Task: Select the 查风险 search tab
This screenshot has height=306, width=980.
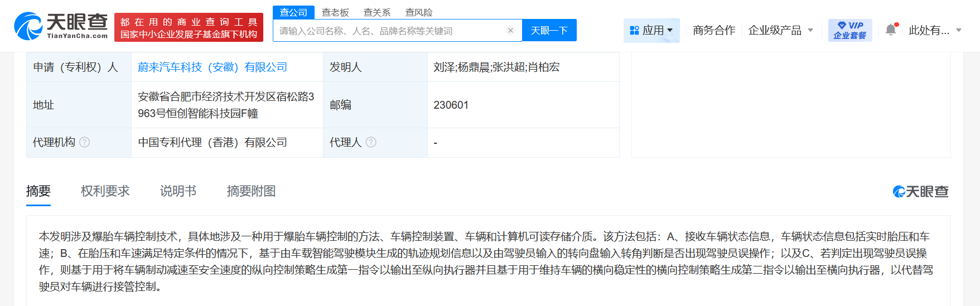Action: [419, 12]
